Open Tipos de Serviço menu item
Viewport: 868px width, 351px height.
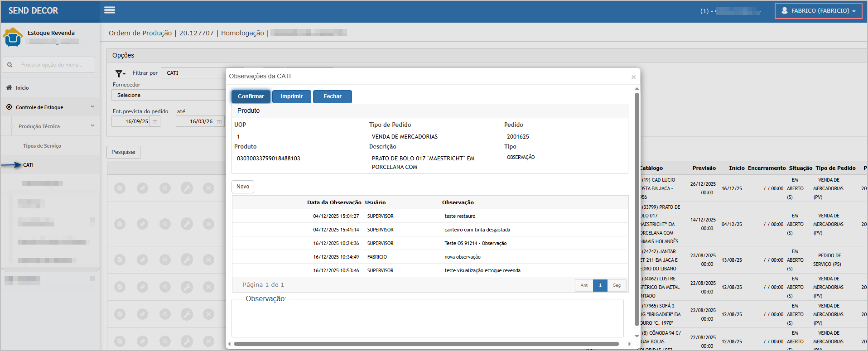tap(42, 146)
